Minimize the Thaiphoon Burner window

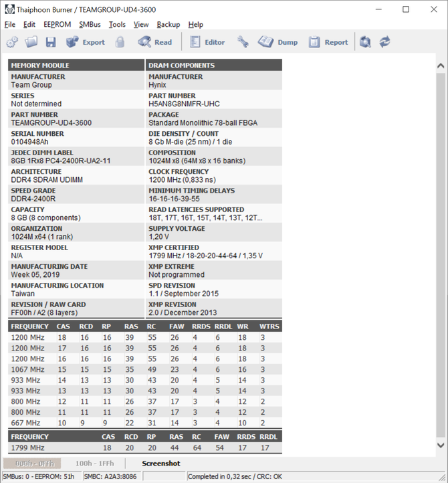(378, 9)
